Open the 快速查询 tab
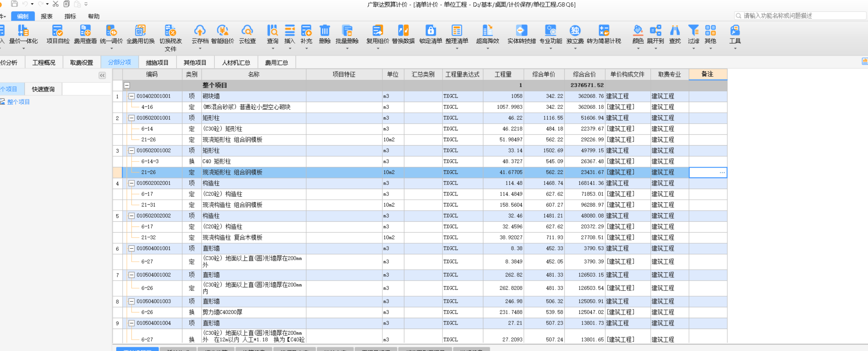The image size is (868, 351). click(x=43, y=89)
